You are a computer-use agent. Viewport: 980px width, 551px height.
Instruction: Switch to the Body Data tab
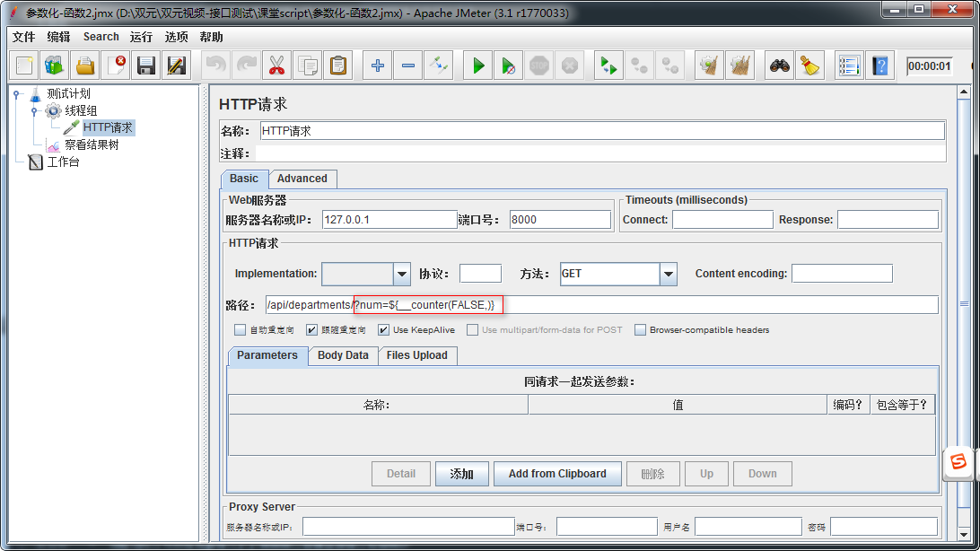click(x=343, y=355)
